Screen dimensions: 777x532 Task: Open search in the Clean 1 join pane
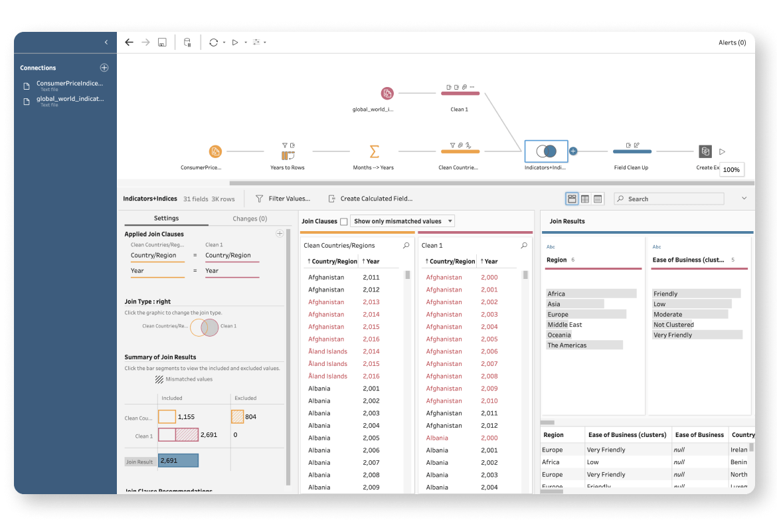pyautogui.click(x=524, y=245)
